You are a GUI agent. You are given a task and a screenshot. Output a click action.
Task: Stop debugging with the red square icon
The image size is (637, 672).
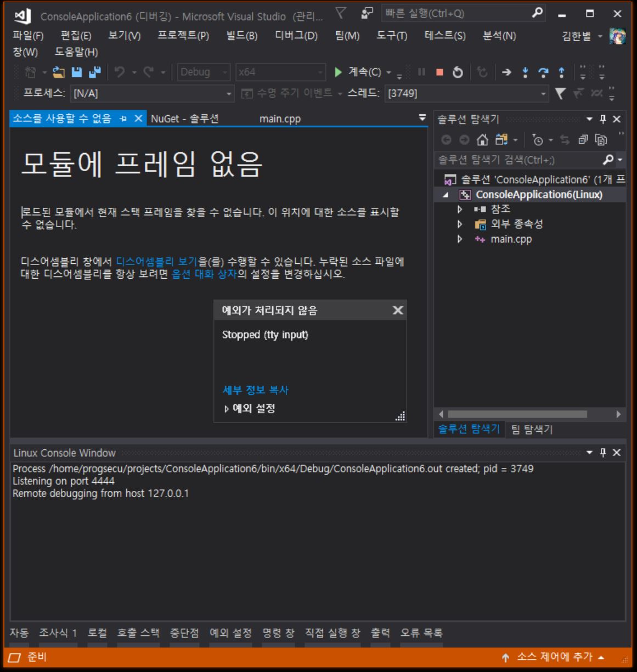coord(439,71)
